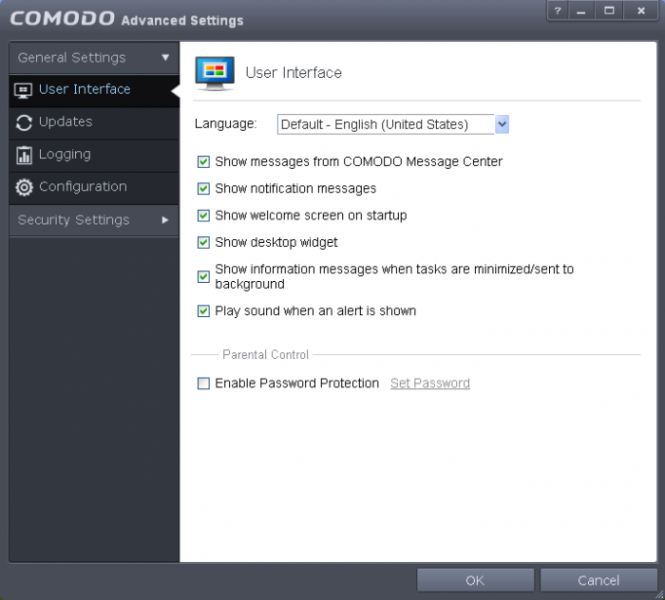Close the Advanced Settings window

pyautogui.click(x=641, y=11)
